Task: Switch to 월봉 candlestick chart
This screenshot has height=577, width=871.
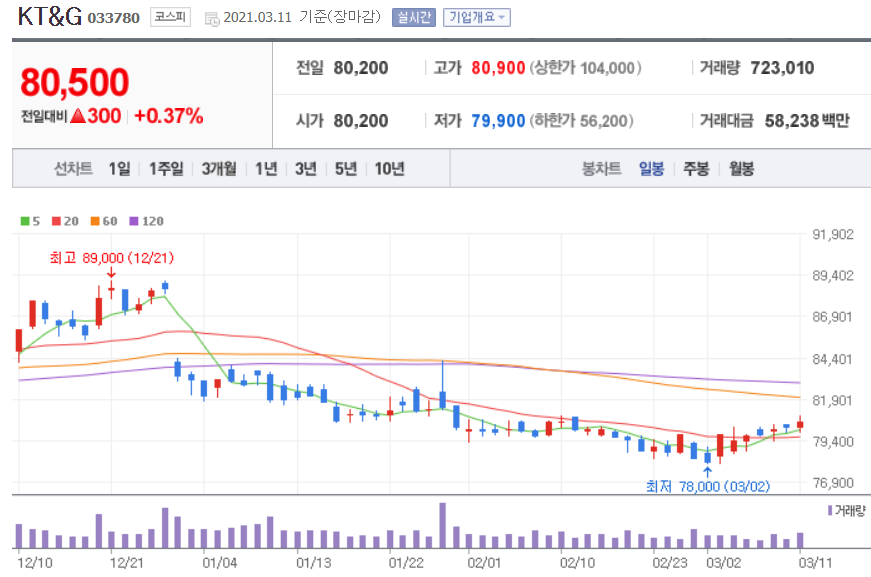Action: [741, 168]
